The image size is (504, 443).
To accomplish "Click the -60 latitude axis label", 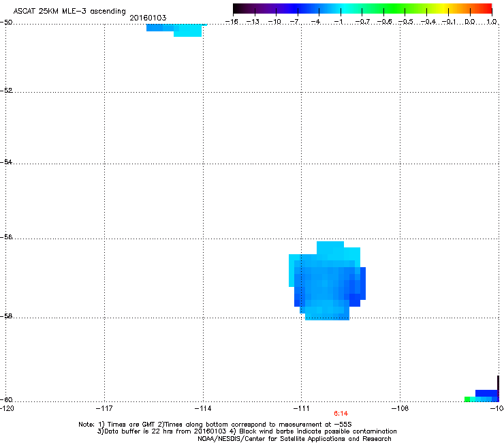I will click(6, 399).
